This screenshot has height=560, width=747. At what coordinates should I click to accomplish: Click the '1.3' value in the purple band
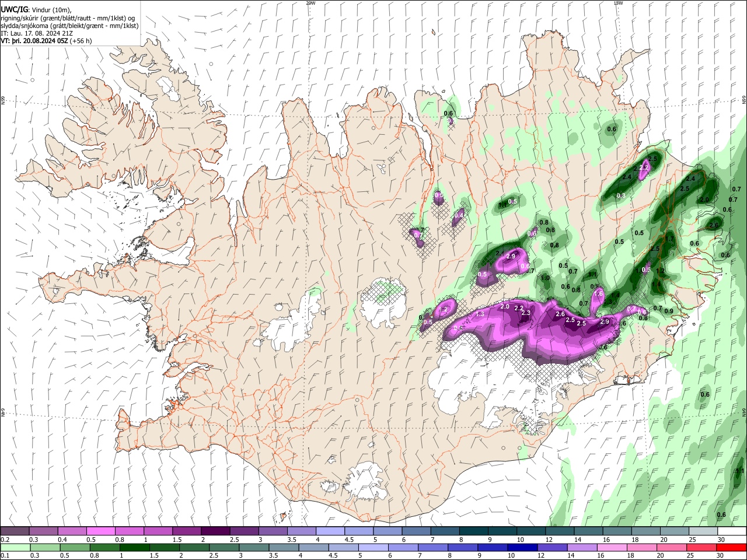tap(480, 314)
